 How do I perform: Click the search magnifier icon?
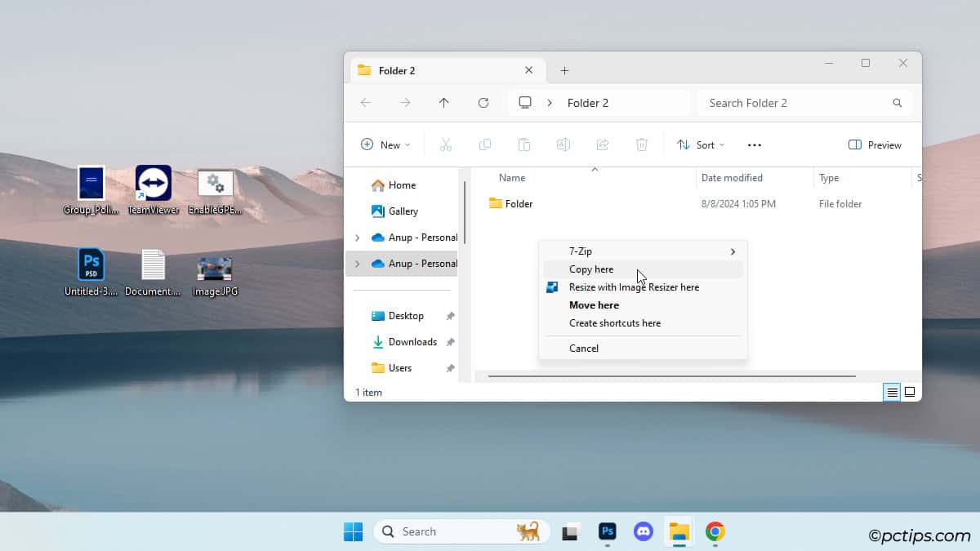(897, 103)
